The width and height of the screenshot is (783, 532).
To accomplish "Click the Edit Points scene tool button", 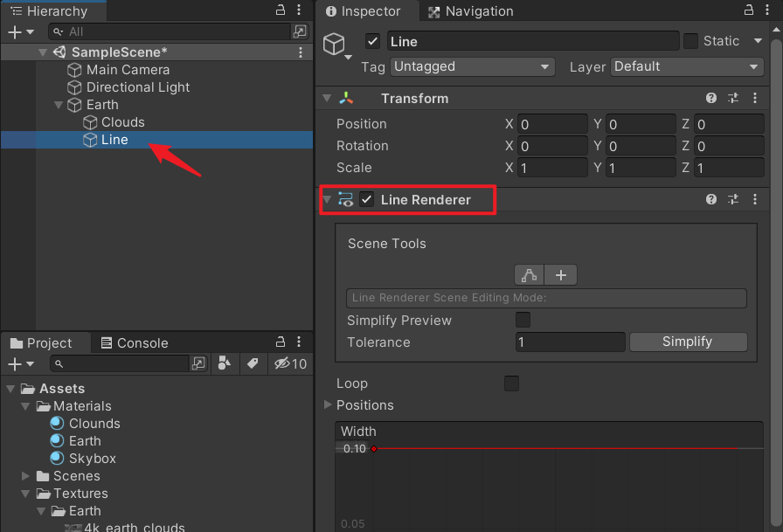I will click(x=529, y=275).
